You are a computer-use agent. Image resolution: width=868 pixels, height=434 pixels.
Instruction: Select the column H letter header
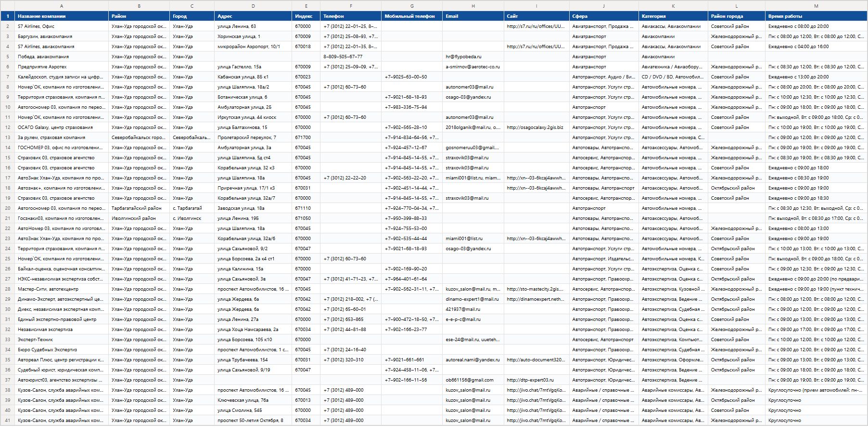coord(473,6)
